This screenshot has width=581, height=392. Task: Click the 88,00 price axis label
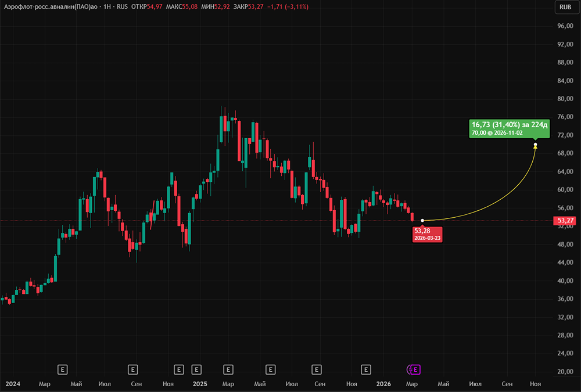[565, 62]
